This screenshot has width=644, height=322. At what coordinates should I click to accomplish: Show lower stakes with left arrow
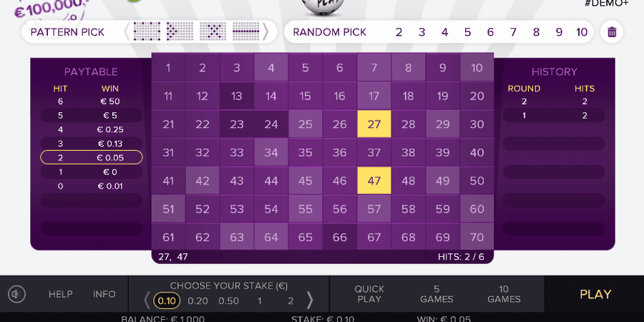(147, 301)
